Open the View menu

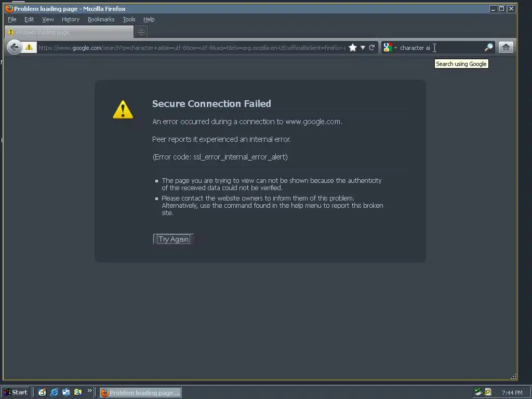(48, 19)
